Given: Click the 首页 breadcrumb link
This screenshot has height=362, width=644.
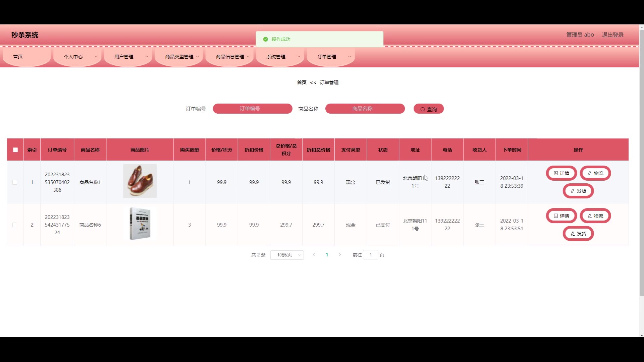Looking at the screenshot, I should (302, 82).
